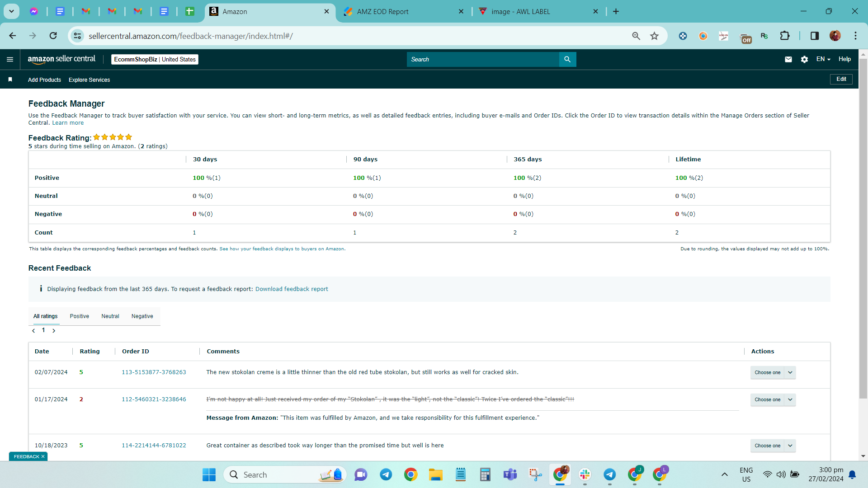868x488 pixels.
Task: Open order 114-2214144-6781022
Action: [x=154, y=446]
